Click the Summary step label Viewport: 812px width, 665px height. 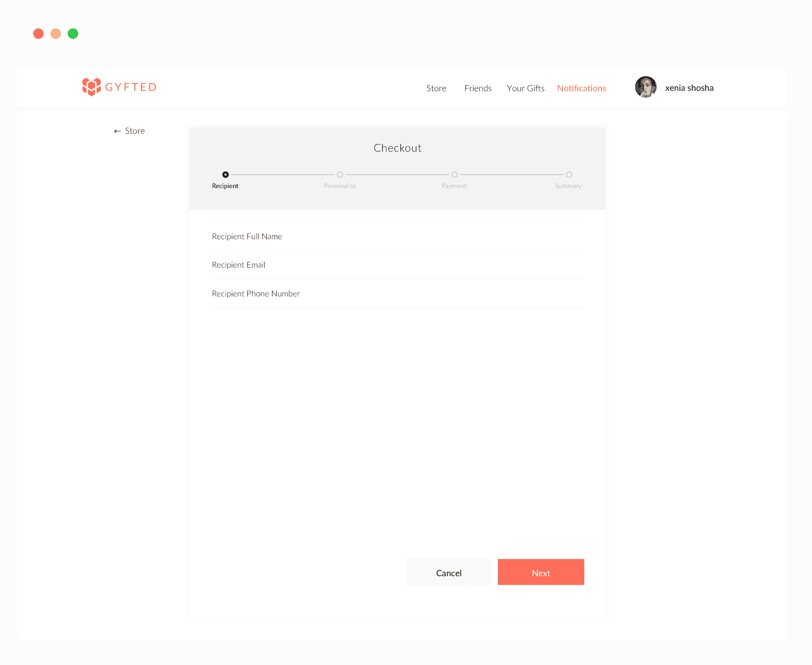coord(568,186)
